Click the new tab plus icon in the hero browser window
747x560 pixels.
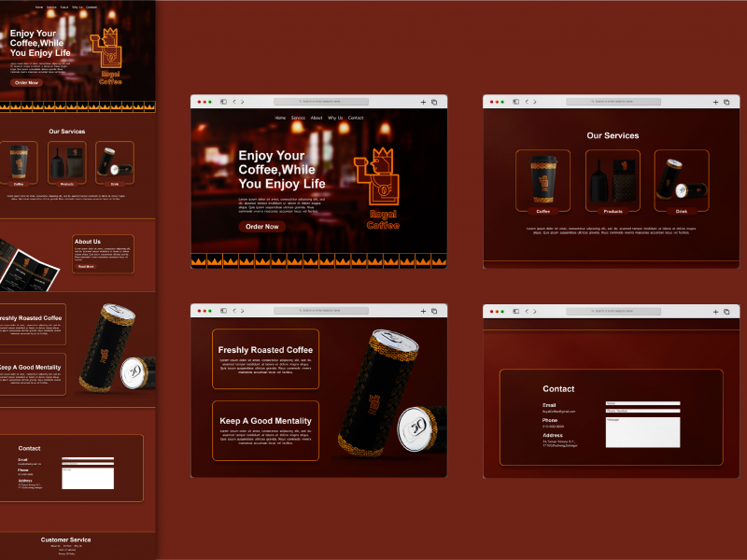coord(423,102)
